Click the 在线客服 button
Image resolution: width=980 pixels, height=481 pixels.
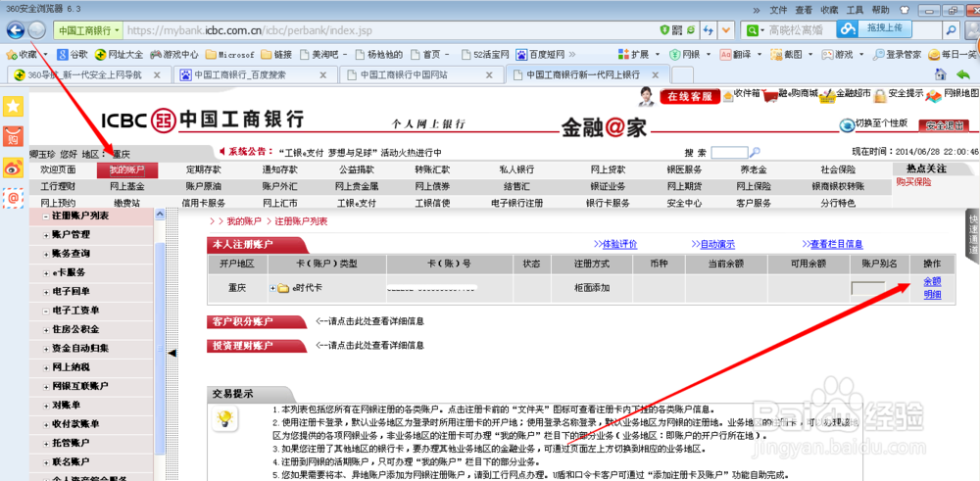(x=689, y=96)
